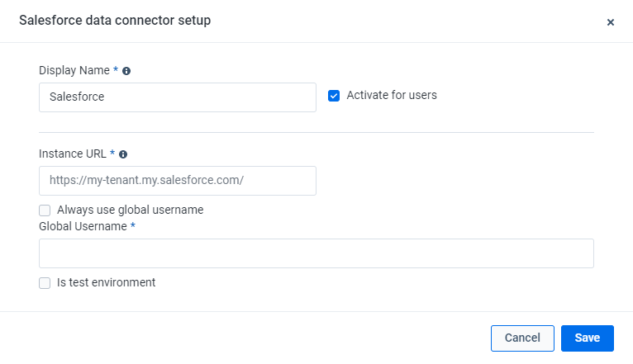Enable the Always use global username checkbox
This screenshot has width=633, height=364.
(x=45, y=210)
